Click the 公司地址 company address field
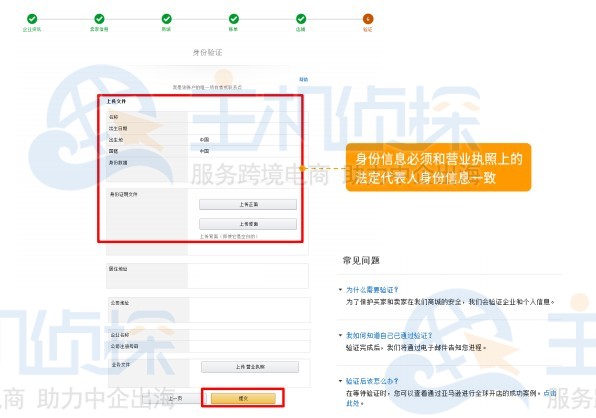 [249, 310]
